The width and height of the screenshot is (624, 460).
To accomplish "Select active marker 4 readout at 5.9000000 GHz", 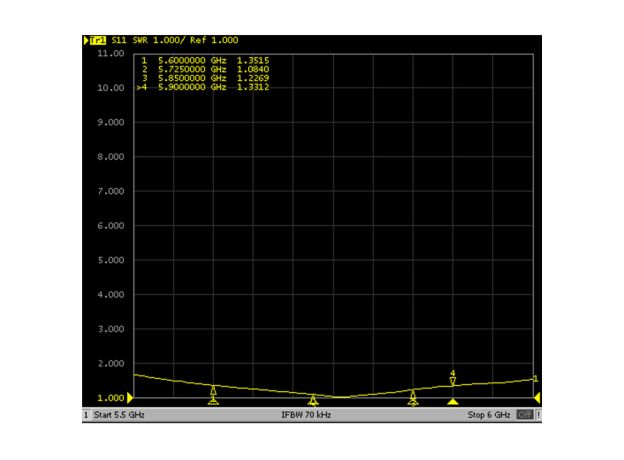I will point(203,87).
